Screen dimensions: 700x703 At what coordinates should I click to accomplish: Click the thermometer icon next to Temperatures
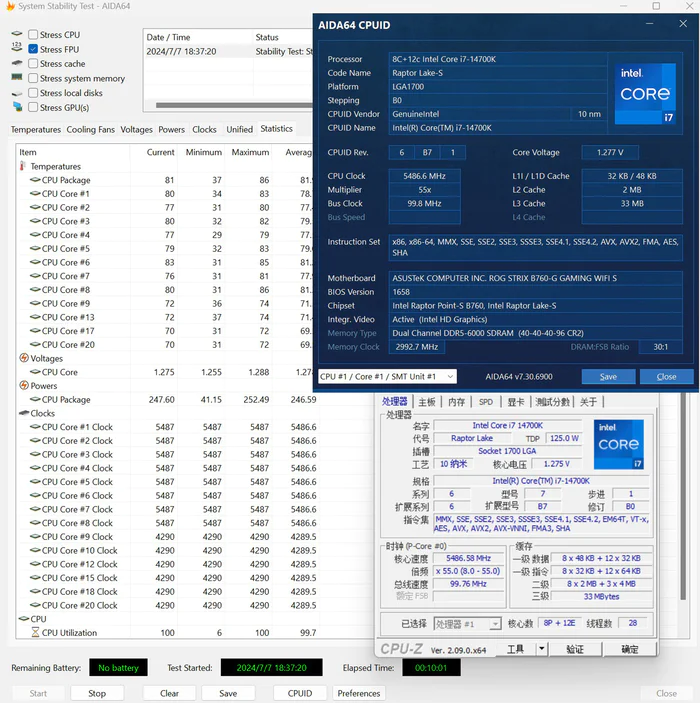pos(22,166)
